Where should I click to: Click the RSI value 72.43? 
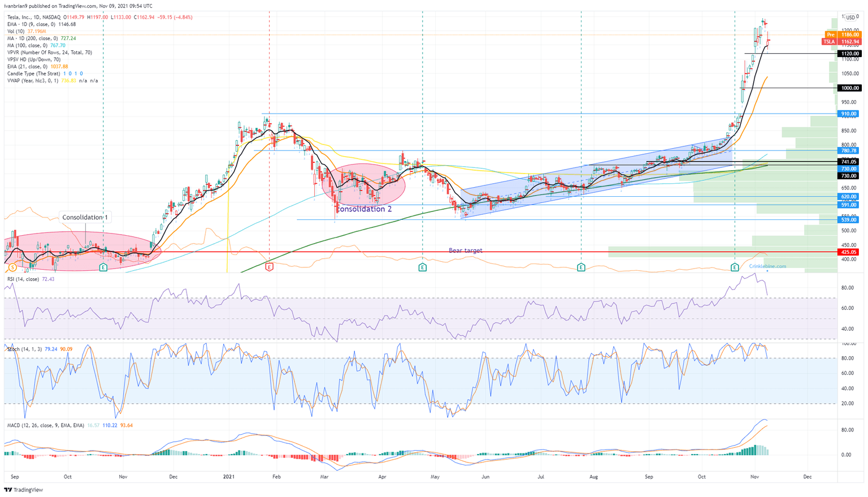[x=48, y=279]
